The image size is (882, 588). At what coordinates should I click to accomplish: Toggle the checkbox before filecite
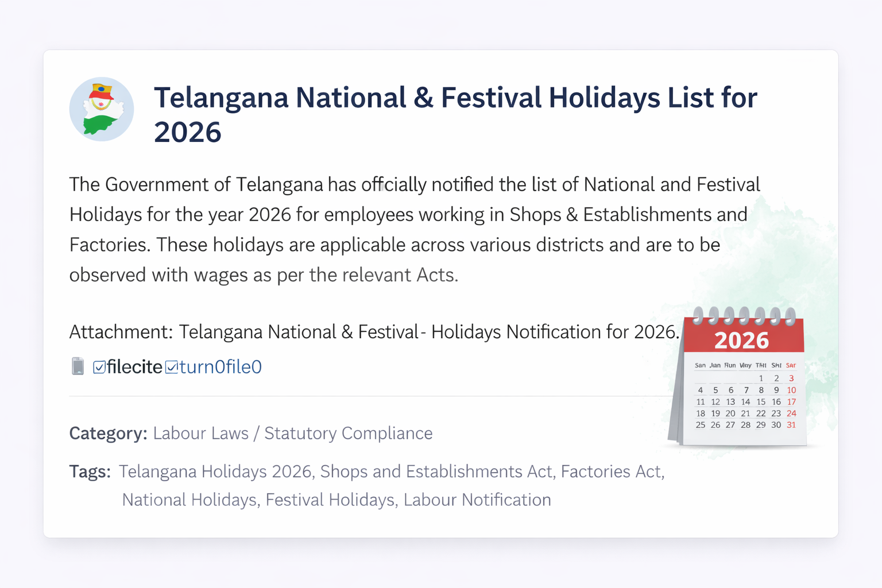99,367
